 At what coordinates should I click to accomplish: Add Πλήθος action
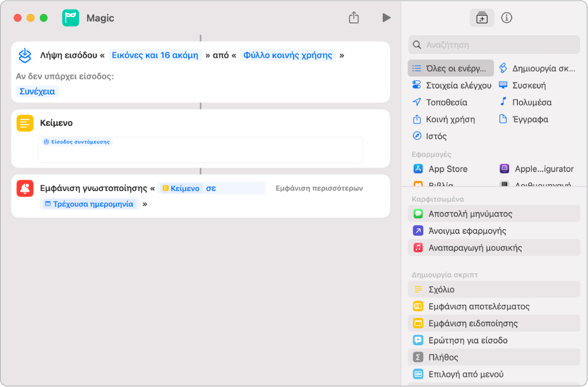(494, 357)
